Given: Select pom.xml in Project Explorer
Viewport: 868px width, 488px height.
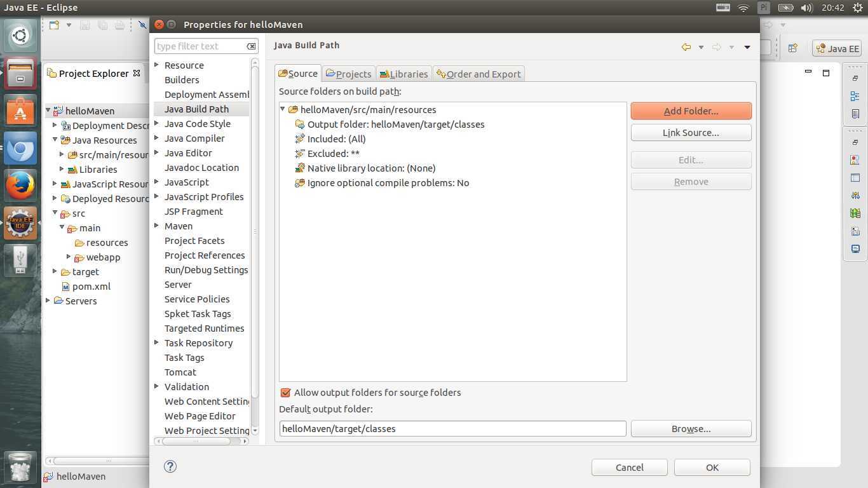Looking at the screenshot, I should click(x=86, y=287).
